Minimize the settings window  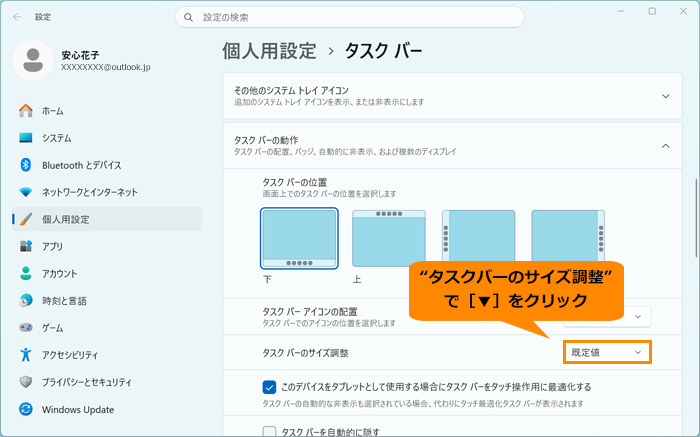coord(621,12)
